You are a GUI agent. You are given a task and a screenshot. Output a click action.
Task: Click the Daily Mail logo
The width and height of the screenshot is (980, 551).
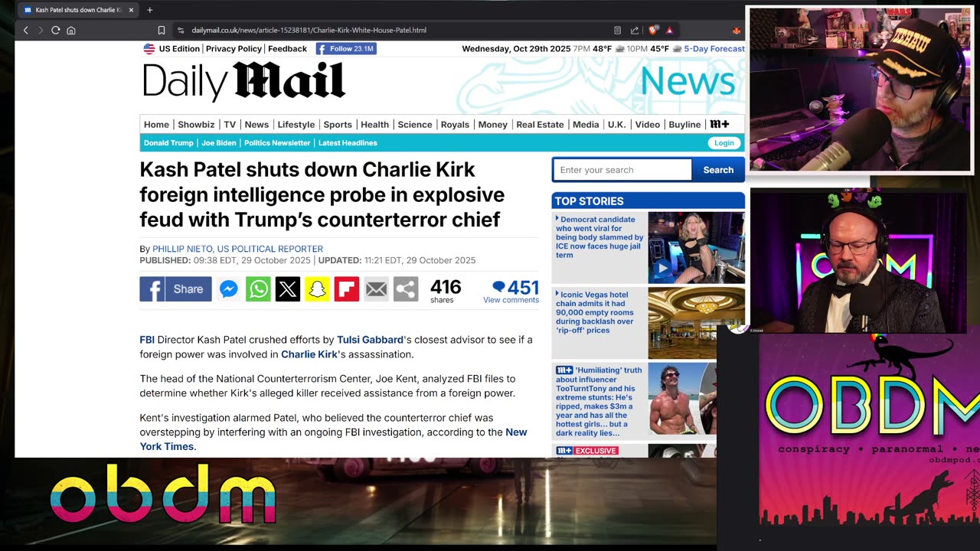pyautogui.click(x=243, y=81)
